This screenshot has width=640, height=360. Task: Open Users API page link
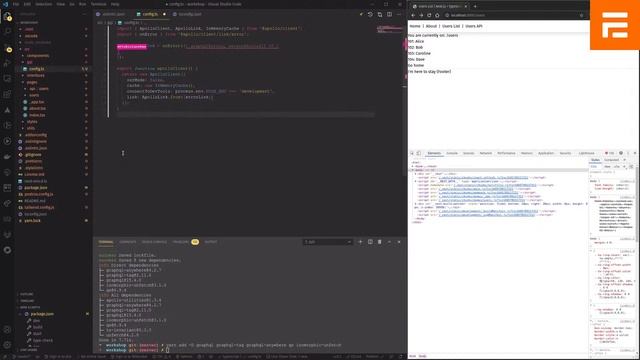point(474,26)
